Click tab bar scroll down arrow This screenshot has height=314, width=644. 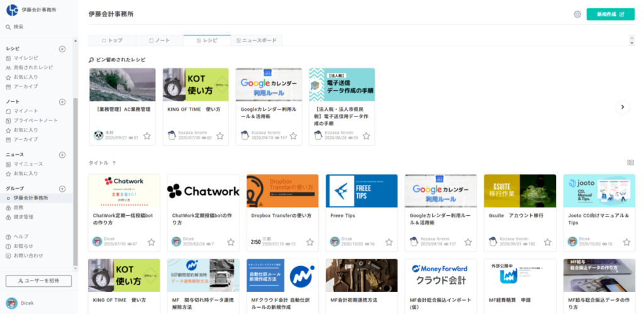tap(631, 43)
